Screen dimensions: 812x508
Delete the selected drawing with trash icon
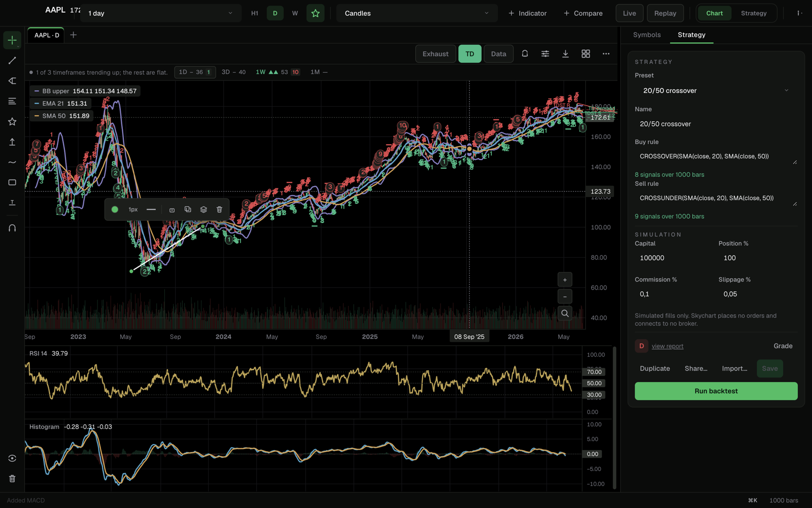[x=219, y=209]
